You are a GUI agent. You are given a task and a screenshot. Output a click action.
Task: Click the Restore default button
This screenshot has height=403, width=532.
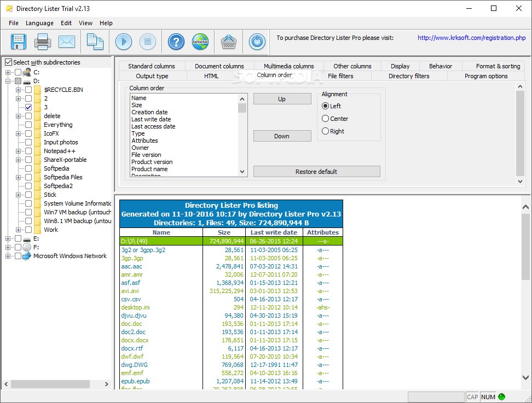click(316, 172)
